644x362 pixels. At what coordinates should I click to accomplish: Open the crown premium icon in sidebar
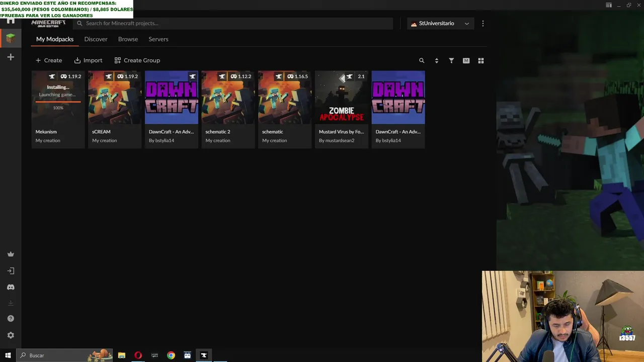(11, 254)
